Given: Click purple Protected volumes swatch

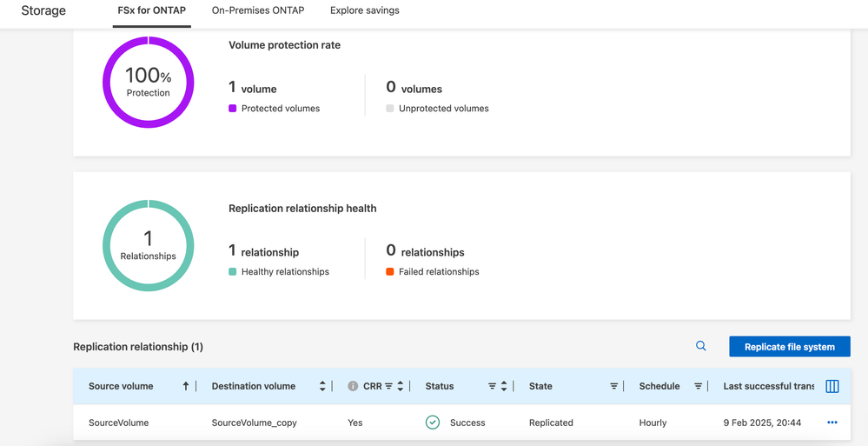Looking at the screenshot, I should [233, 109].
